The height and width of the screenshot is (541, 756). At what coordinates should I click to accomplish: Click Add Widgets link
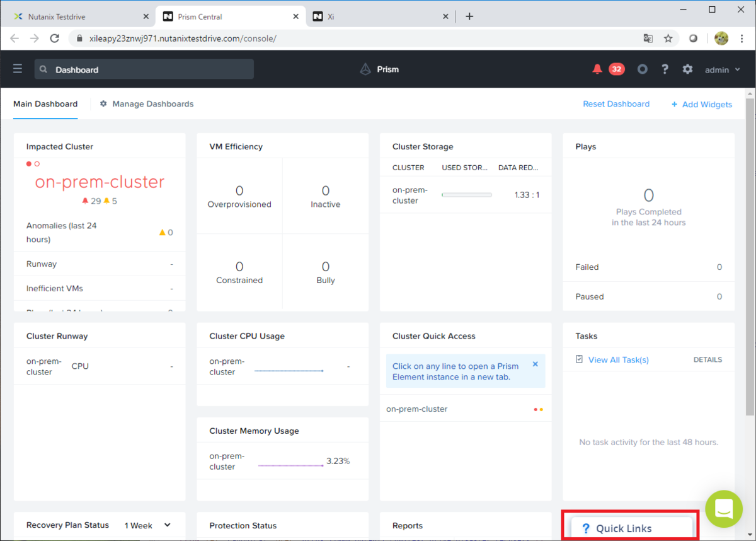click(701, 104)
